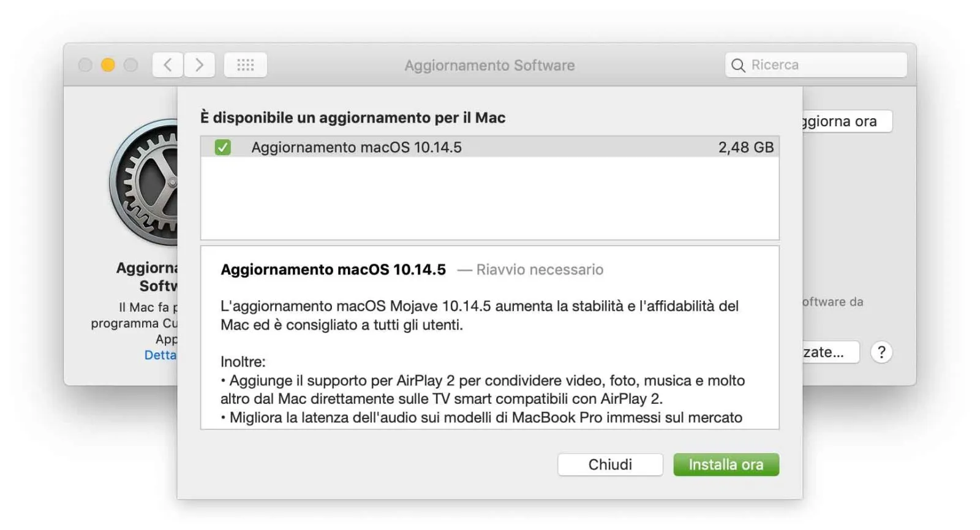Click the yellow minimize traffic light

click(x=107, y=64)
